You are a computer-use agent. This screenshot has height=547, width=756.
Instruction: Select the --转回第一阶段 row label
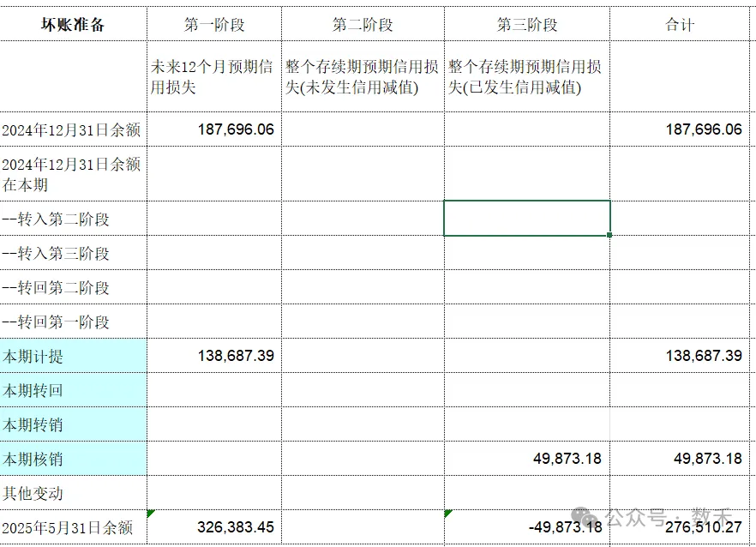click(73, 322)
